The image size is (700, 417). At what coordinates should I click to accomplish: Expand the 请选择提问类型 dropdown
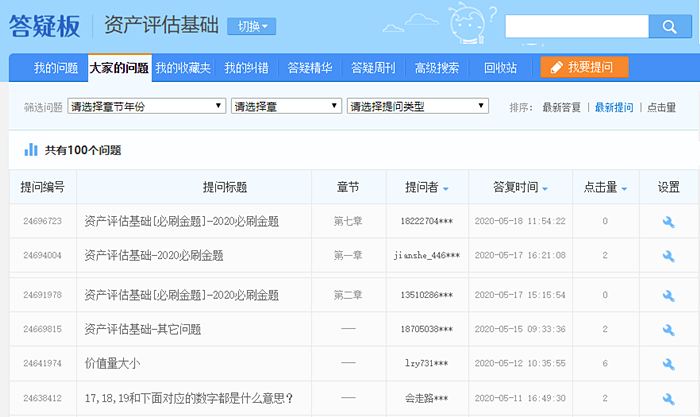click(417, 106)
